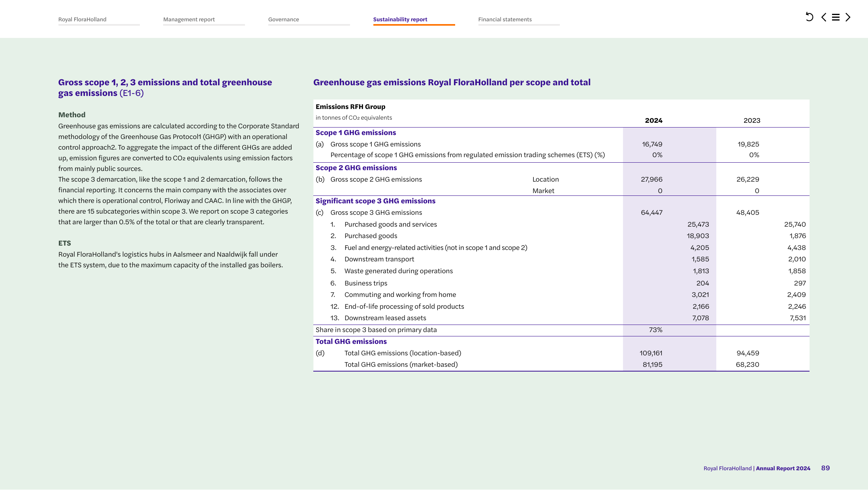Select 'Downstream transport' row label

point(379,259)
